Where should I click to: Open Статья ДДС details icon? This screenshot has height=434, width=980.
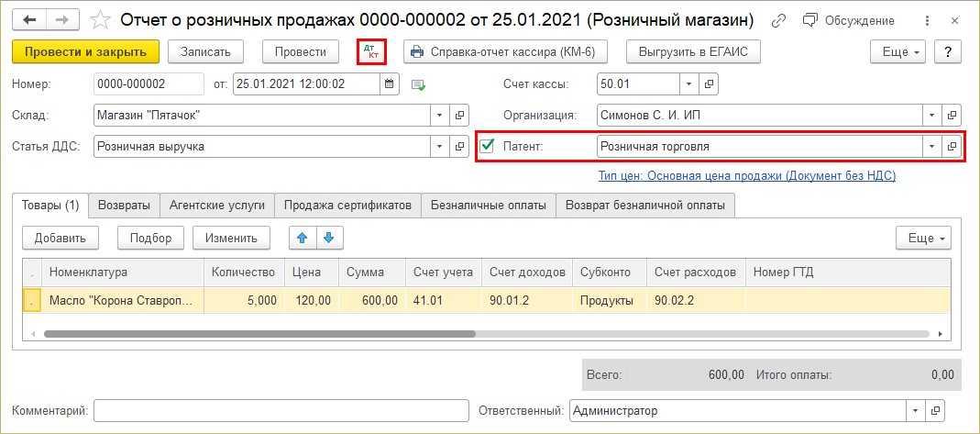click(459, 146)
